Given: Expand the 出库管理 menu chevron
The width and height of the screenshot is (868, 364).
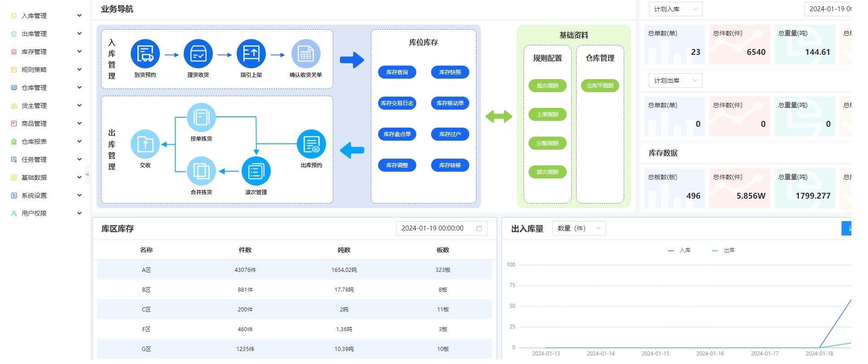Looking at the screenshot, I should [x=79, y=33].
